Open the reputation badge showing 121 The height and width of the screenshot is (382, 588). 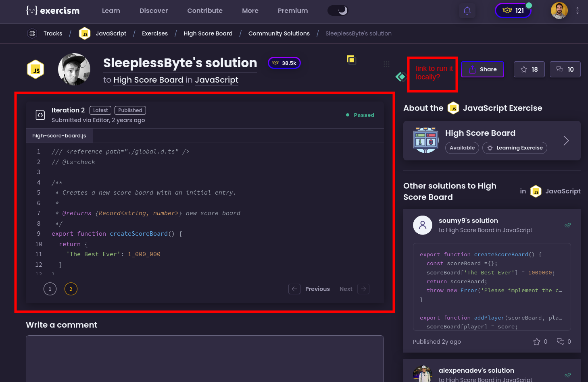coord(513,10)
